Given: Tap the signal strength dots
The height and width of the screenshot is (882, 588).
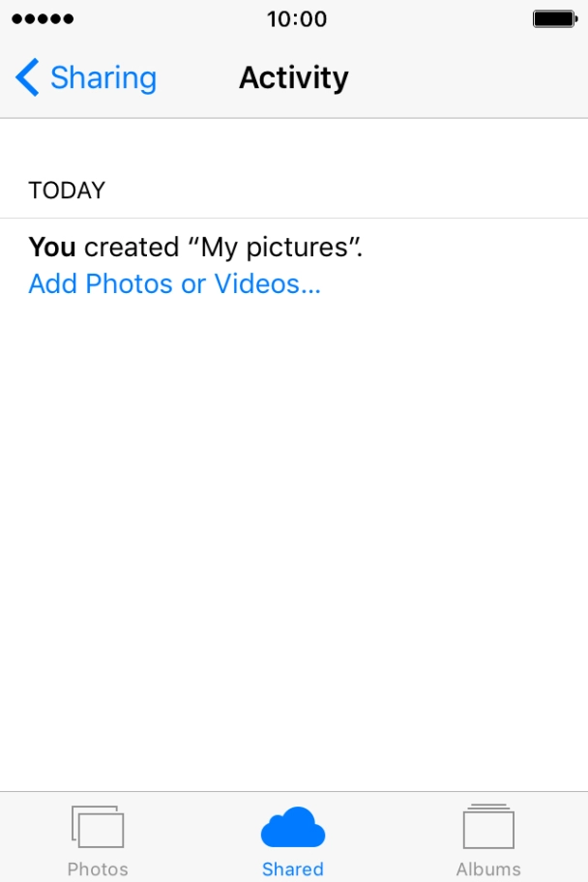Looking at the screenshot, I should (42, 17).
